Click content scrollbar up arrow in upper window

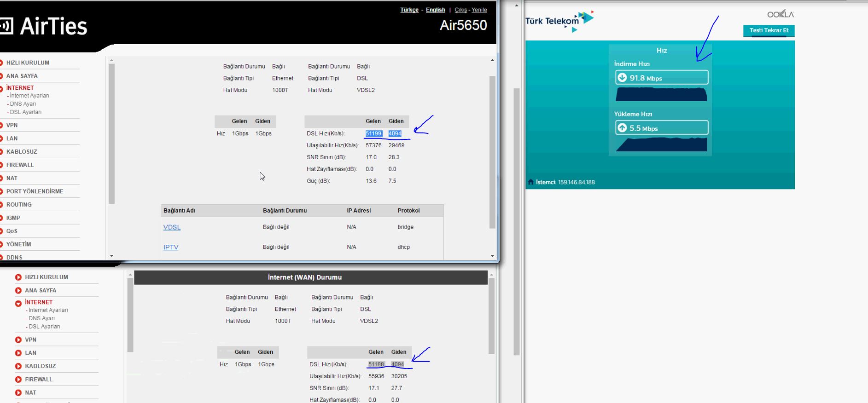point(492,60)
